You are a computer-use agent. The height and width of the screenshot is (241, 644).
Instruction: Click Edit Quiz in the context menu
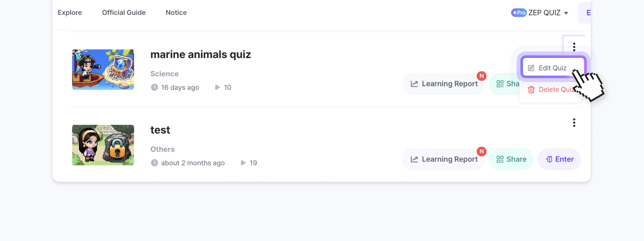[552, 68]
